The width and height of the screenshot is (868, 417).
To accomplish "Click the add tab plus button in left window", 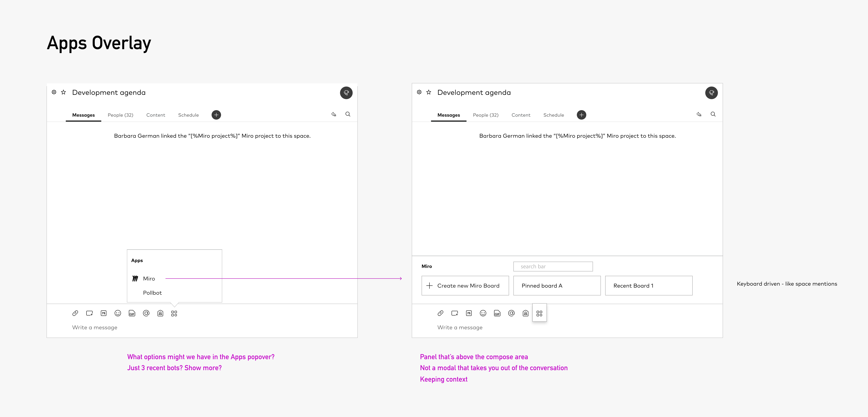I will point(216,115).
